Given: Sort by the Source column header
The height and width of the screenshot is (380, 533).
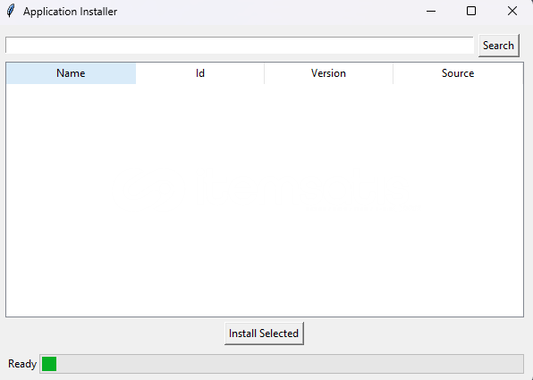Looking at the screenshot, I should click(x=458, y=73).
